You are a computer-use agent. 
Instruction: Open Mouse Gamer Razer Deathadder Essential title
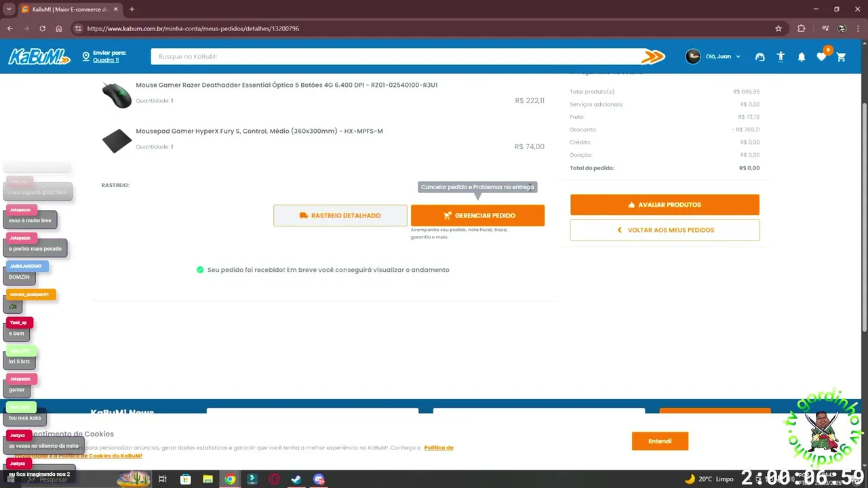(287, 85)
